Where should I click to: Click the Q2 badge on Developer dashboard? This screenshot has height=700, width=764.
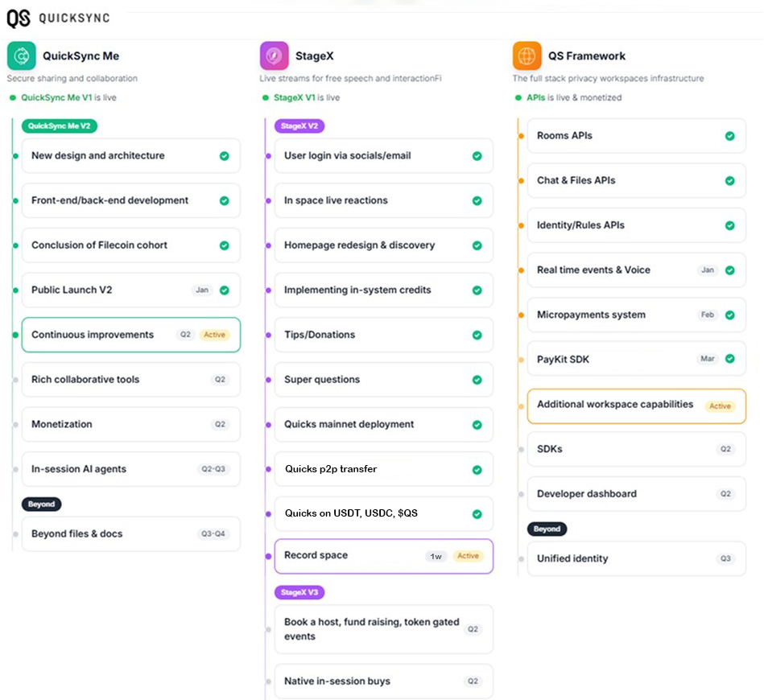tap(725, 494)
